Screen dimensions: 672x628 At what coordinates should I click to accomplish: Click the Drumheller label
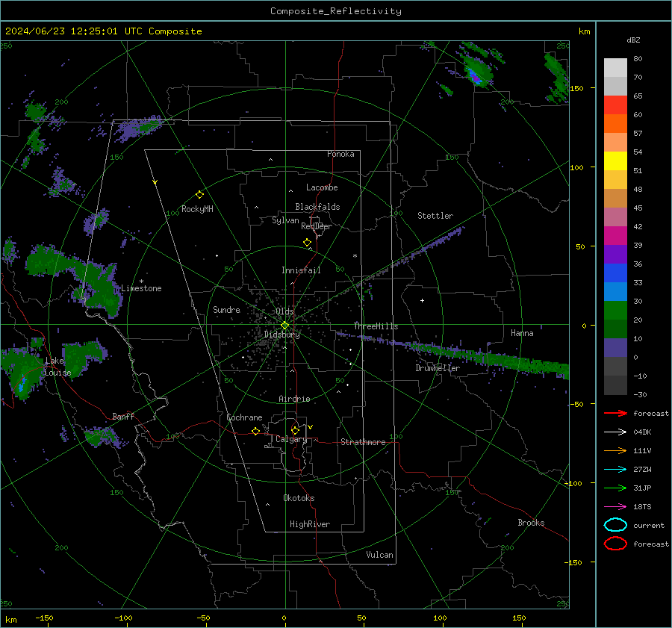[x=438, y=368]
